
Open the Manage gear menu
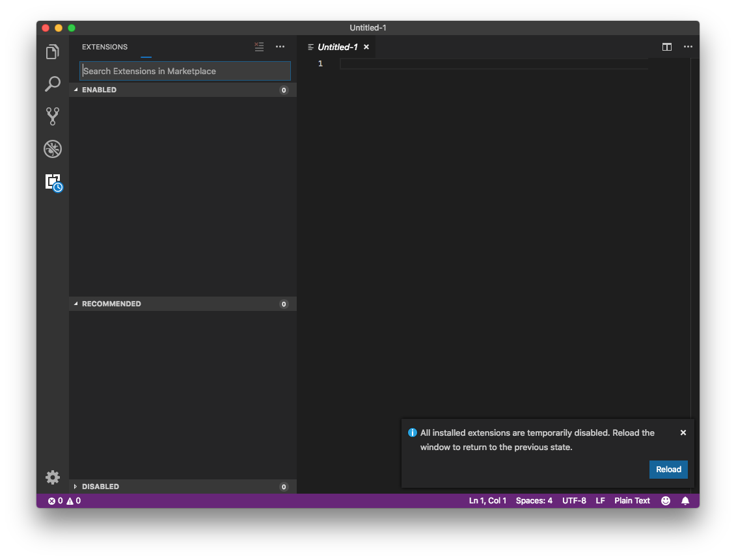pyautogui.click(x=53, y=477)
